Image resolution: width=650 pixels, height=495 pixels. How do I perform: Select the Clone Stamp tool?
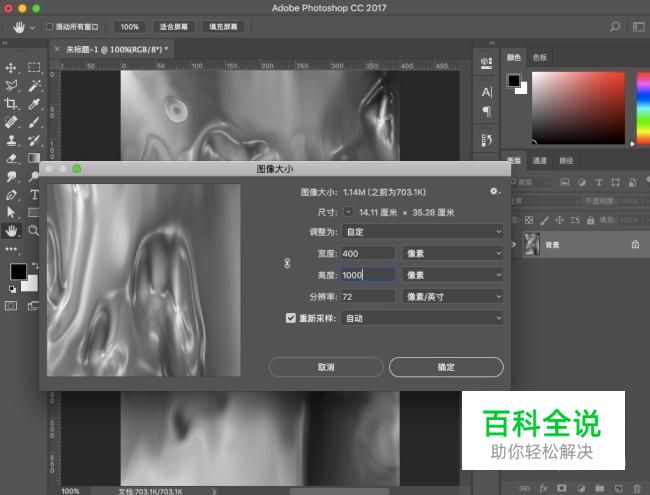click(x=11, y=141)
